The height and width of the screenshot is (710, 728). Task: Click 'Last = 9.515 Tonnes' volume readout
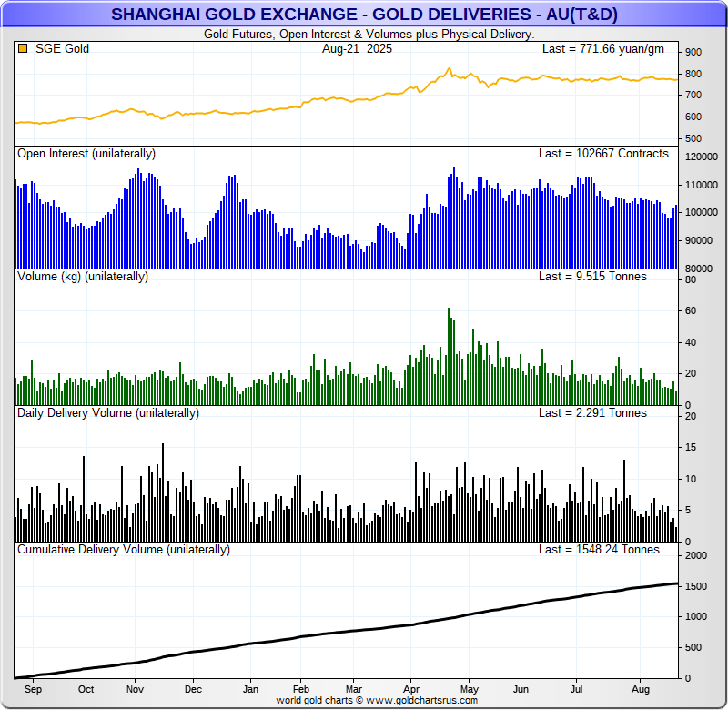(592, 277)
